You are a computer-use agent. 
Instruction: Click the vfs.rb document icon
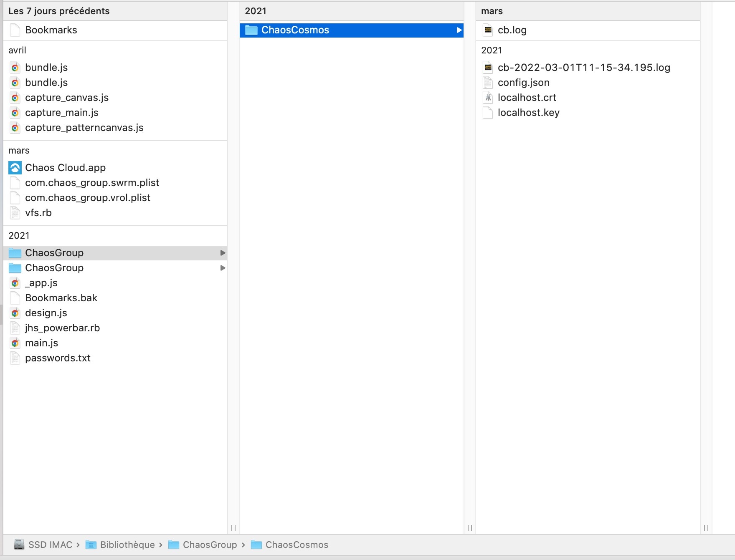click(15, 213)
